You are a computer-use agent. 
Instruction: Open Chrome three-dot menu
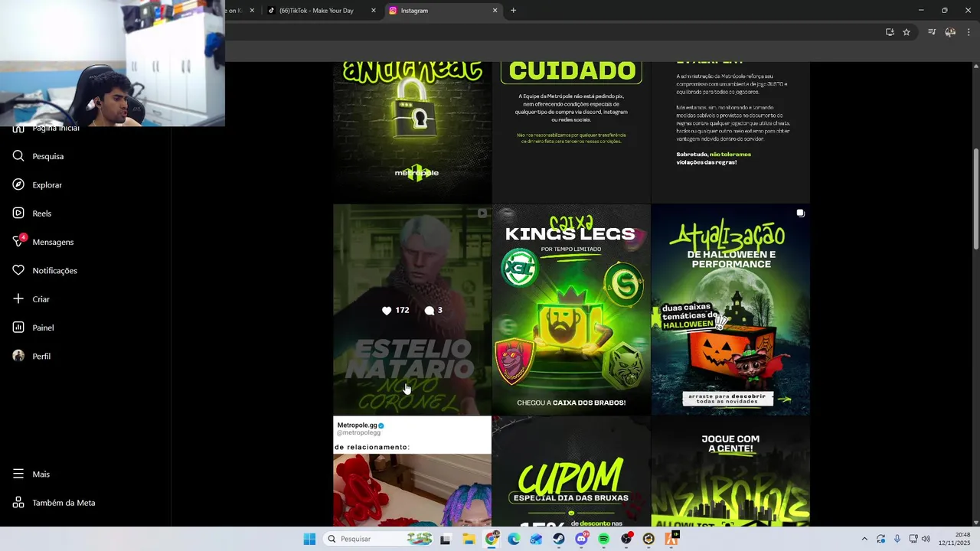969,32
